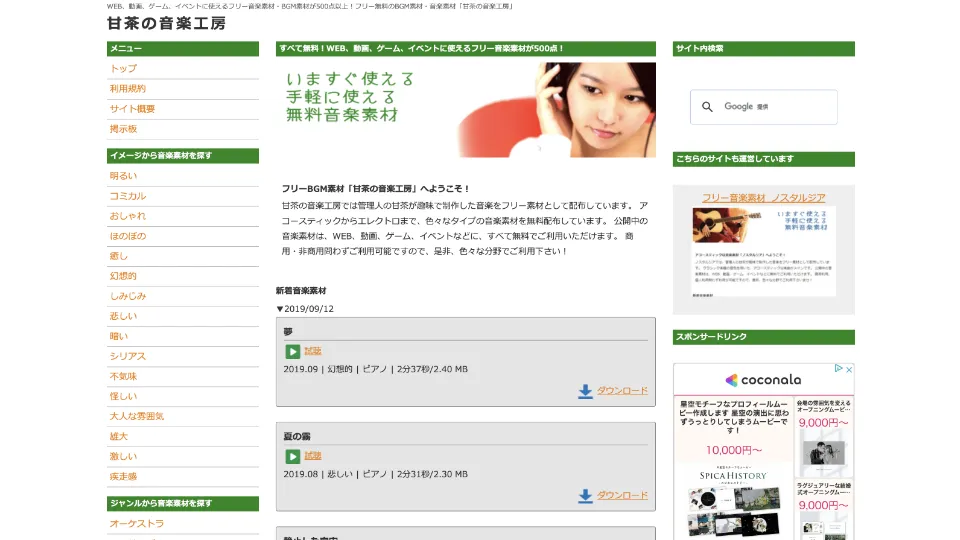Close the coconala ad with X icon
Viewport: 960px width, 540px height.
[849, 369]
